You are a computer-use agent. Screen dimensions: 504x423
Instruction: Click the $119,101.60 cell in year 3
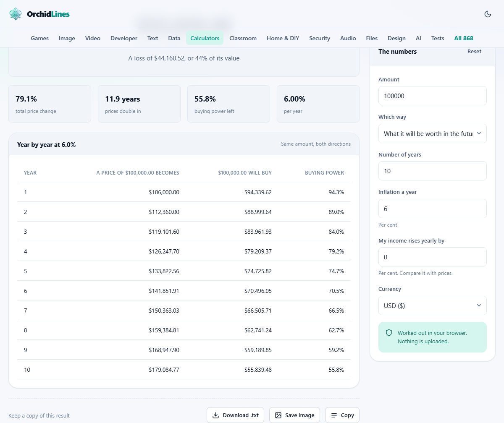click(164, 232)
